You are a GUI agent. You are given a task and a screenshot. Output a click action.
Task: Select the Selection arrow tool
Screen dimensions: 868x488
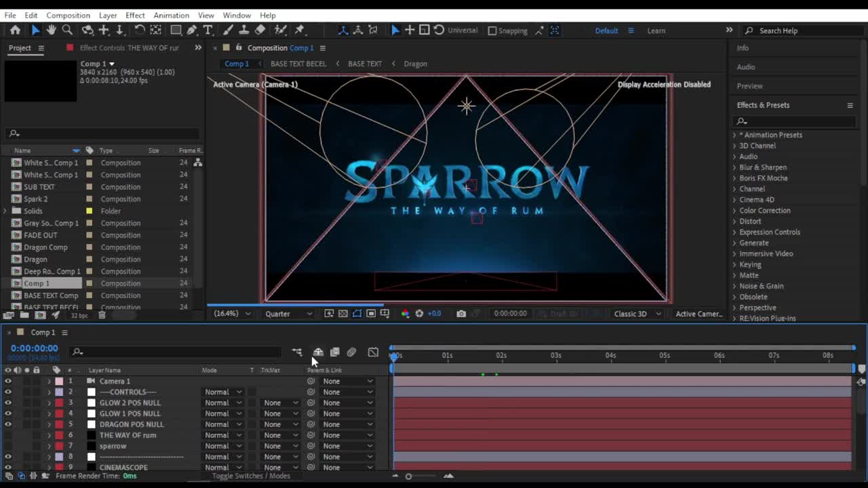(x=35, y=30)
